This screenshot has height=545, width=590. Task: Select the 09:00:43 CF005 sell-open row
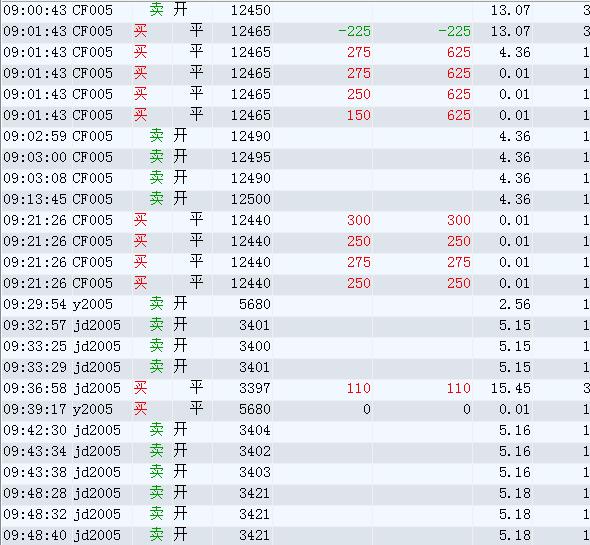tap(295, 10)
